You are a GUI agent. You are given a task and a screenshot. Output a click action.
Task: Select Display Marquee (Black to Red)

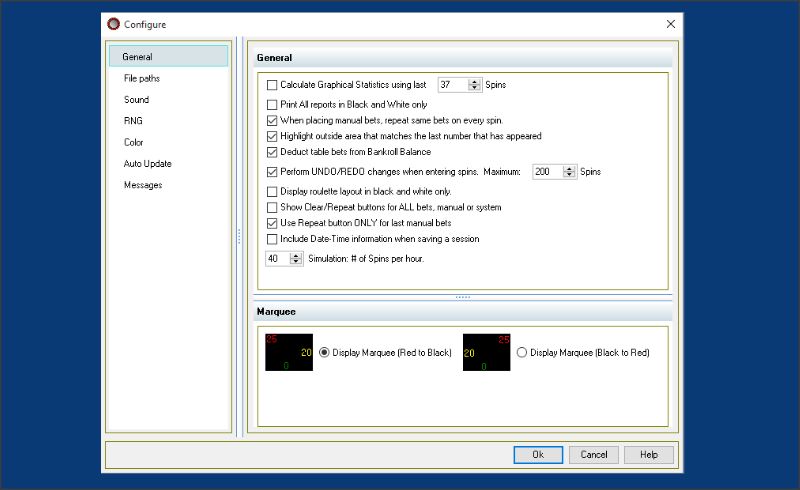click(x=521, y=353)
